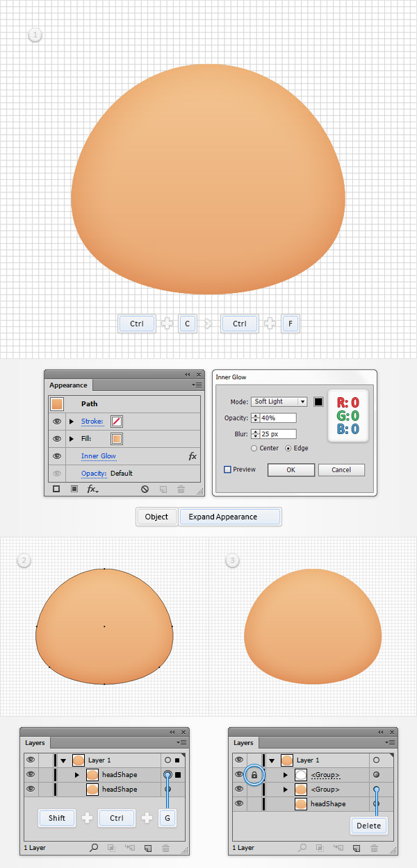Image resolution: width=417 pixels, height=868 pixels.
Task: Open left Layers panel flyout menu
Action: [x=182, y=742]
